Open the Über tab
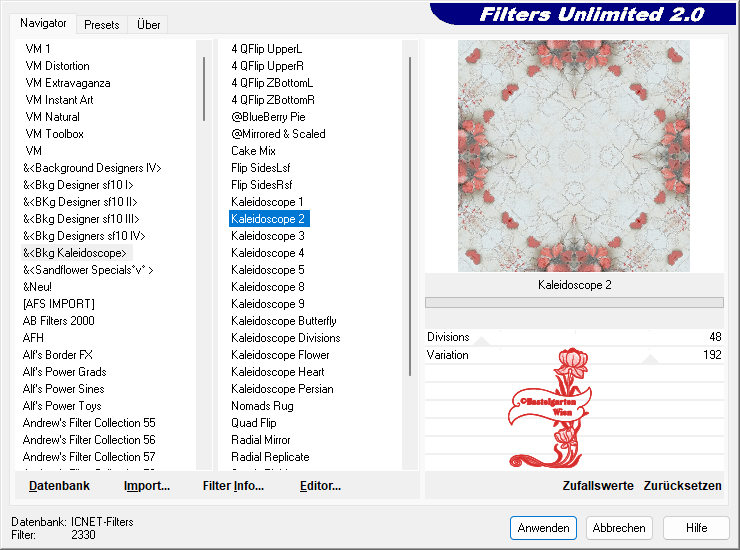The height and width of the screenshot is (550, 740). (148, 24)
